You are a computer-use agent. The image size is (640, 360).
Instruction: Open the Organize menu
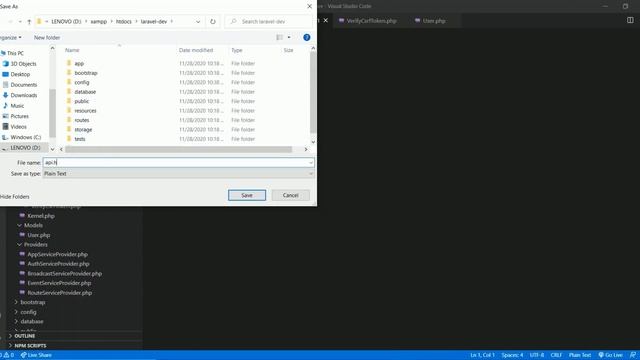10,38
